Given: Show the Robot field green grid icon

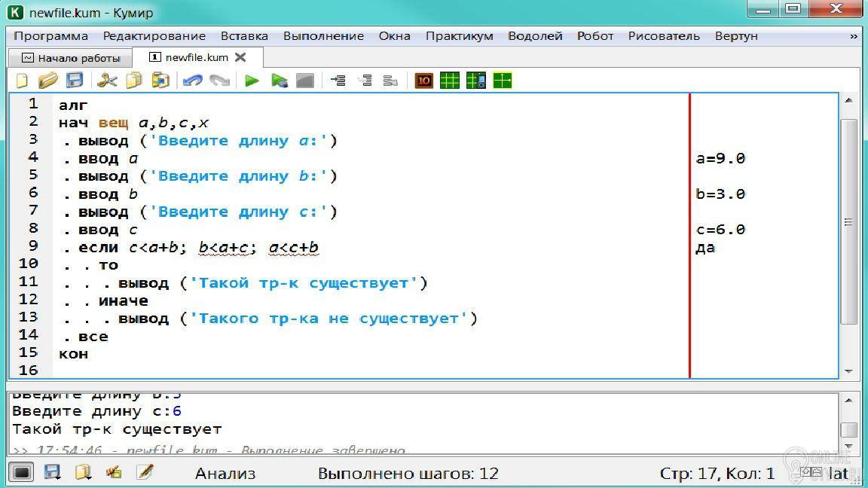Looking at the screenshot, I should [450, 81].
